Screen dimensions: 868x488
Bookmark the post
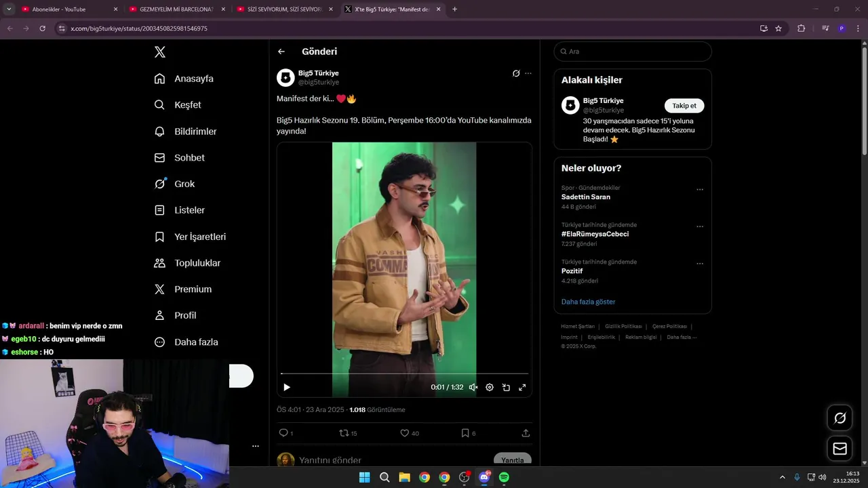pyautogui.click(x=465, y=433)
